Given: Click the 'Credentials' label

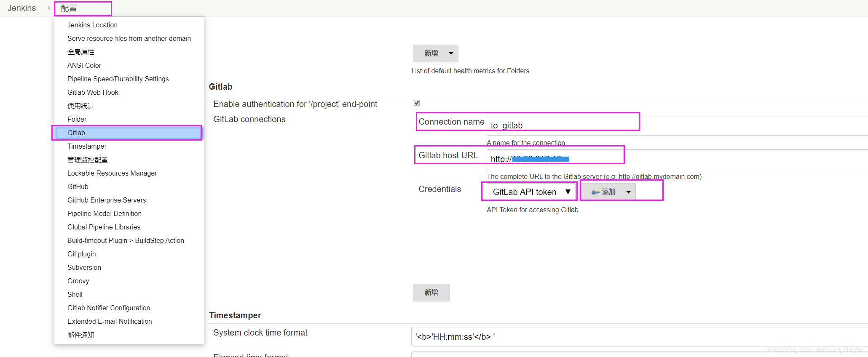Looking at the screenshot, I should [439, 189].
